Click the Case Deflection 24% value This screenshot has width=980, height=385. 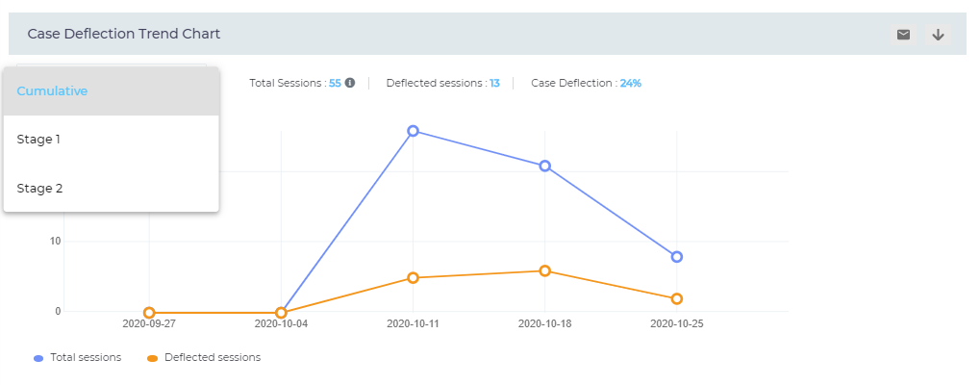[630, 83]
